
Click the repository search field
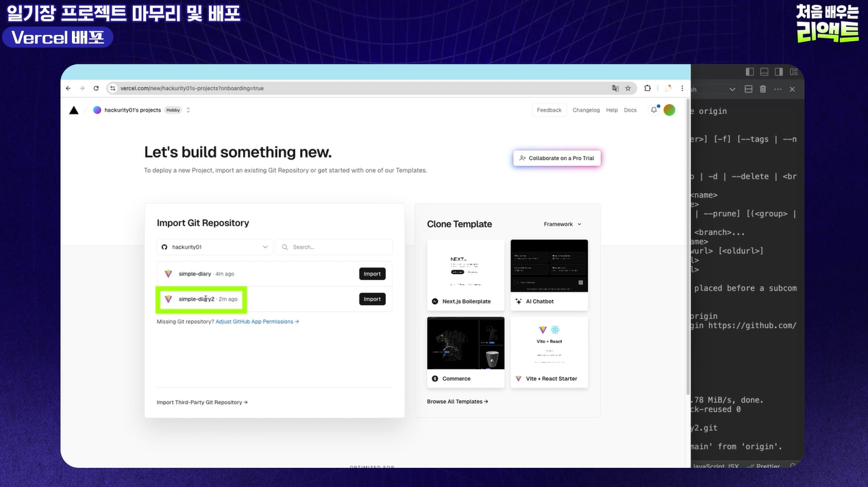334,247
